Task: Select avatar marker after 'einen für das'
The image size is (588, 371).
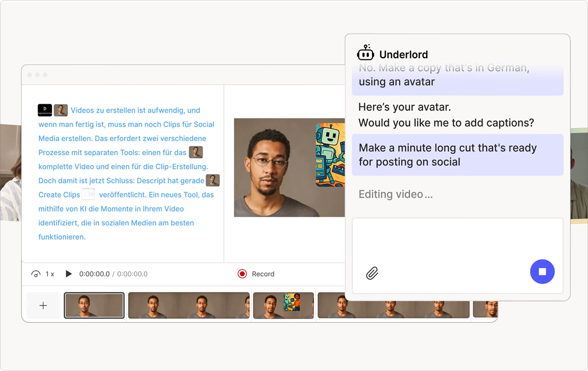Action: 195,152
